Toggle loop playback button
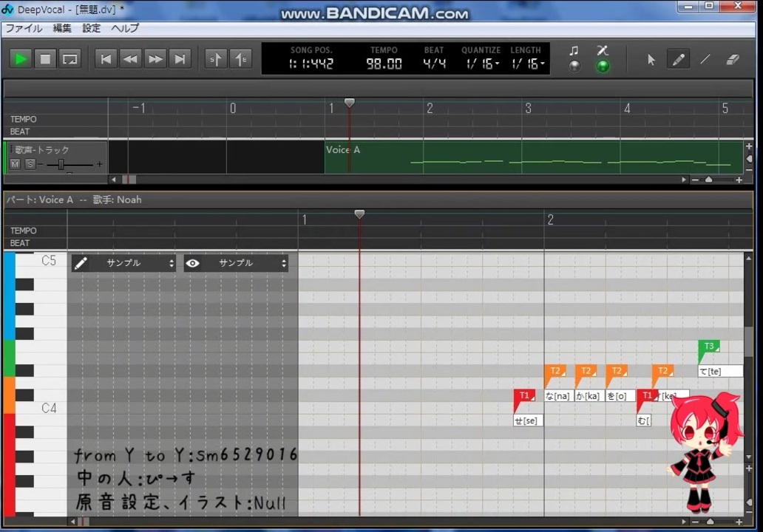The height and width of the screenshot is (532, 763). tap(70, 59)
